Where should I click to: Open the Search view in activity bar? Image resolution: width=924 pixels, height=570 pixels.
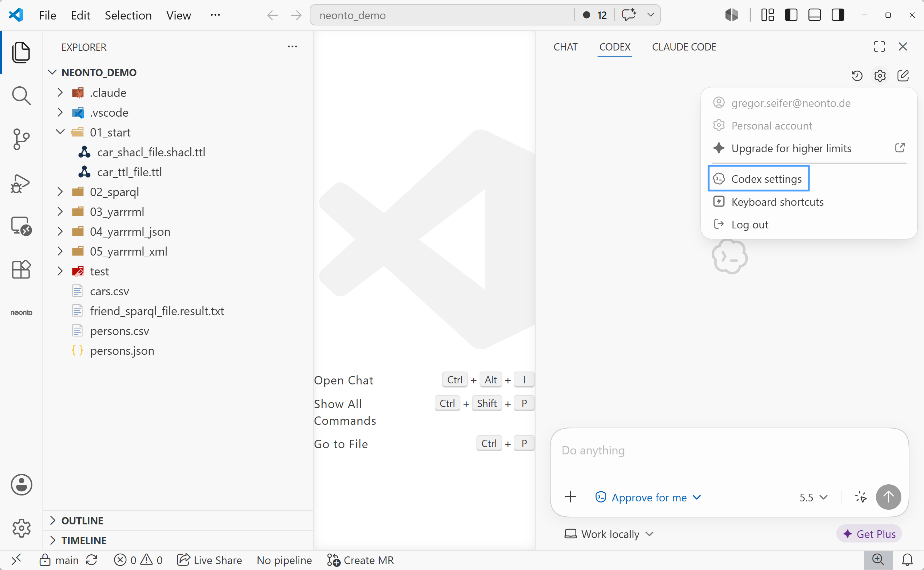tap(21, 96)
